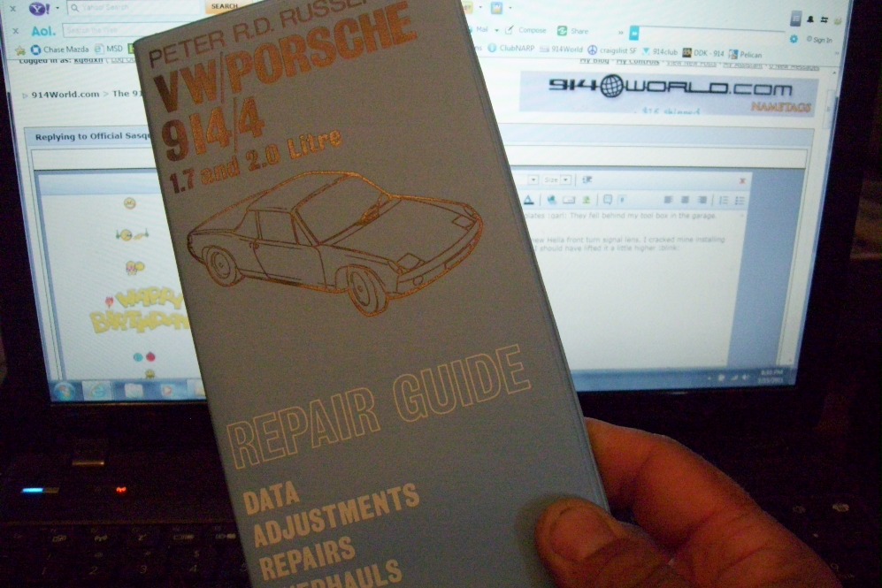Screen dimensions: 882x588
Task: Click the numbered list icon in the editor
Action: point(724,201)
